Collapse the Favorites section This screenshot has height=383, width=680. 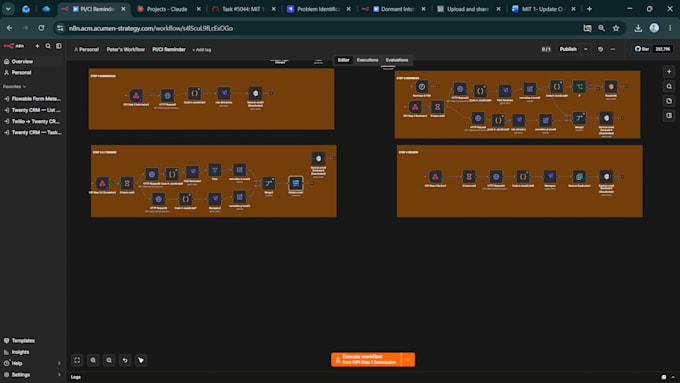(14, 87)
